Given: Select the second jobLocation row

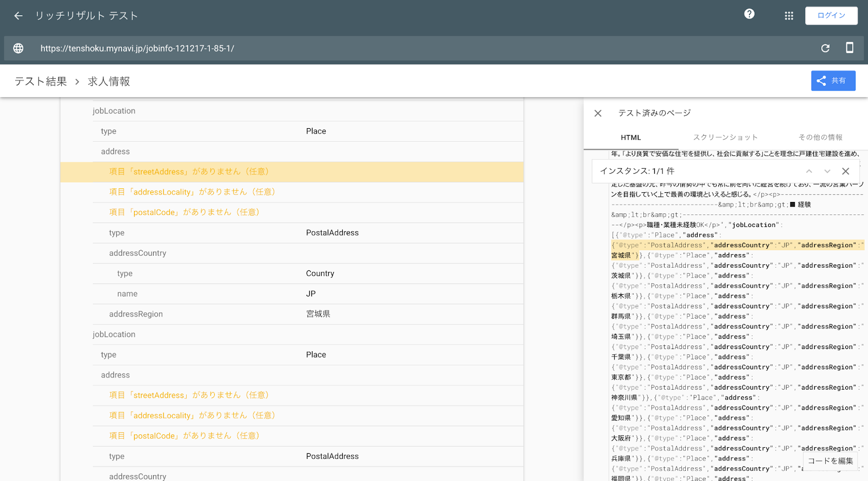Looking at the screenshot, I should [308, 334].
